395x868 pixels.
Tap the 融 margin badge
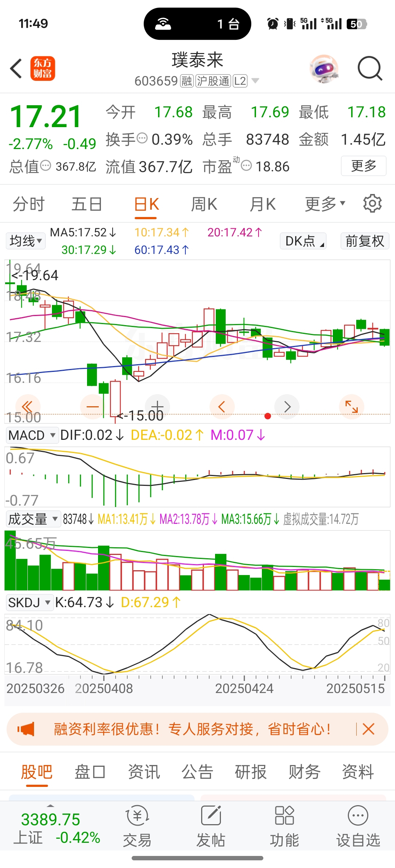(x=187, y=81)
